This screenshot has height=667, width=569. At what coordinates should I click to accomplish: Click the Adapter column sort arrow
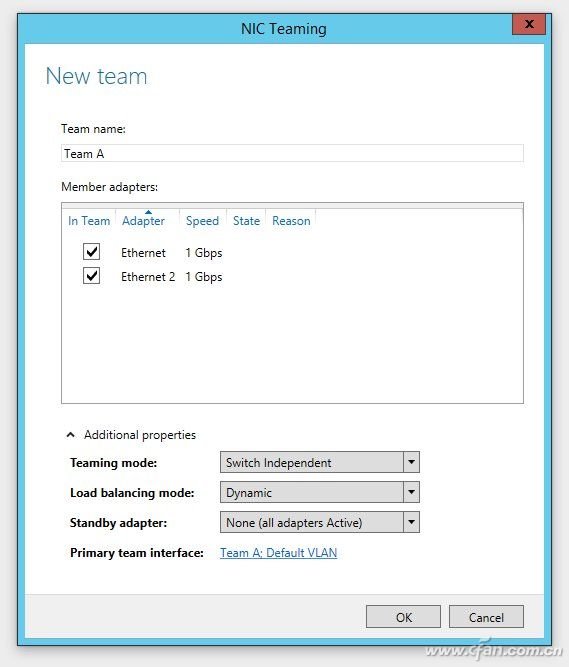point(148,212)
